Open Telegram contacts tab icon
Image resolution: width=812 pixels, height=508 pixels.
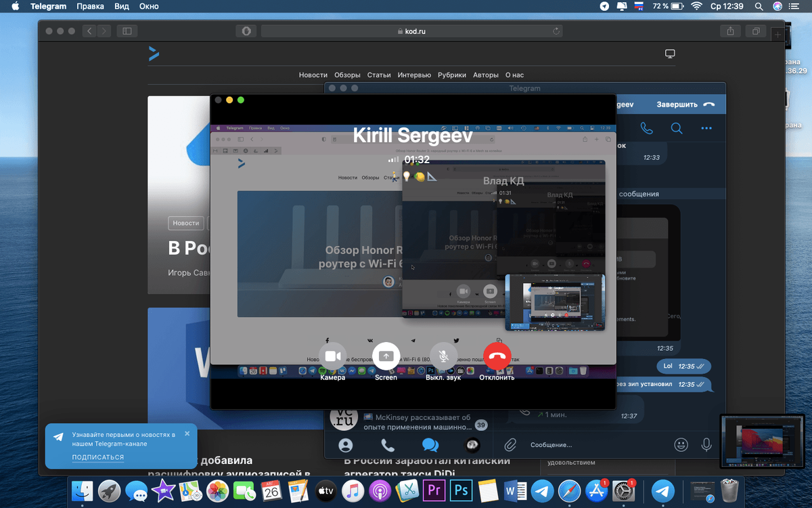346,445
